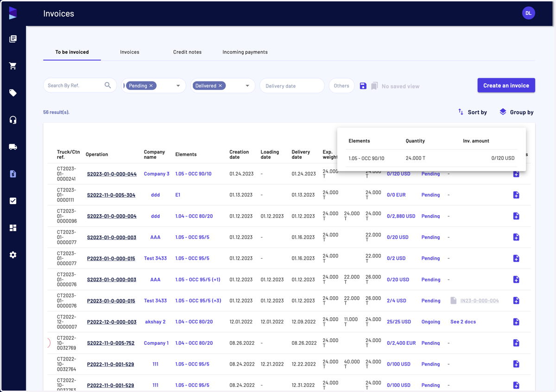The height and width of the screenshot is (392, 556).
Task: Open the headset support sidebar icon
Action: click(x=13, y=120)
